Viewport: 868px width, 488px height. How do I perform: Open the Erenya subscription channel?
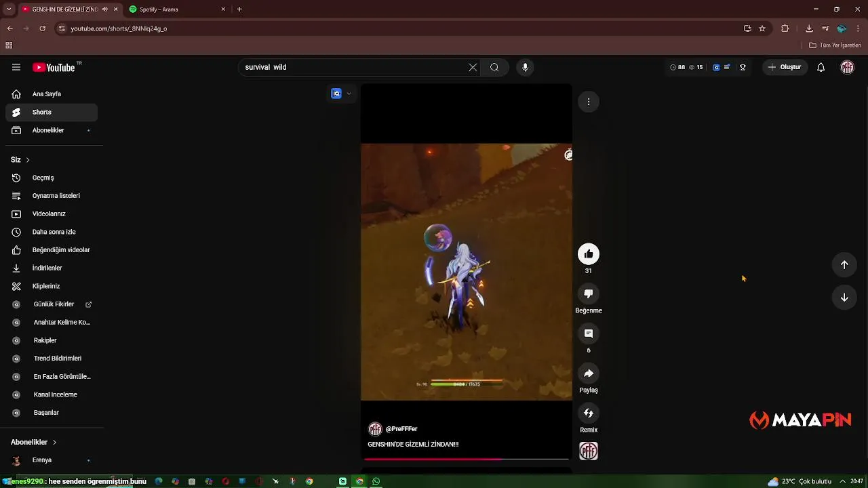point(52,460)
